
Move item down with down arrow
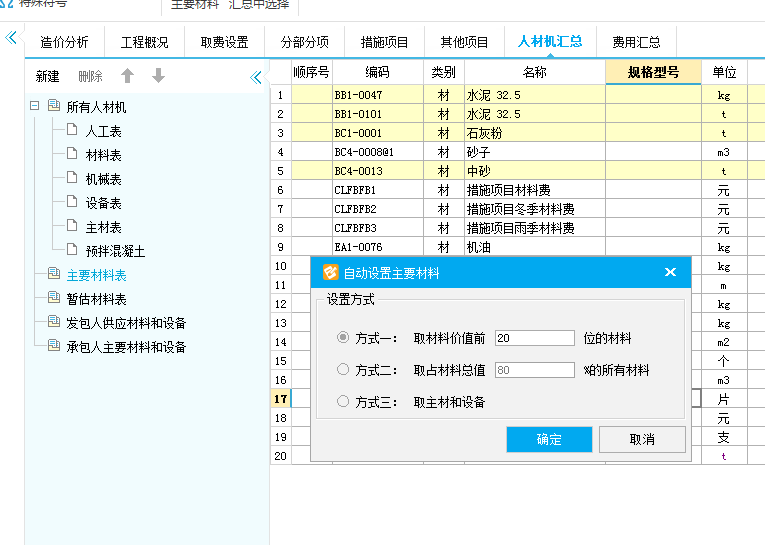click(159, 76)
